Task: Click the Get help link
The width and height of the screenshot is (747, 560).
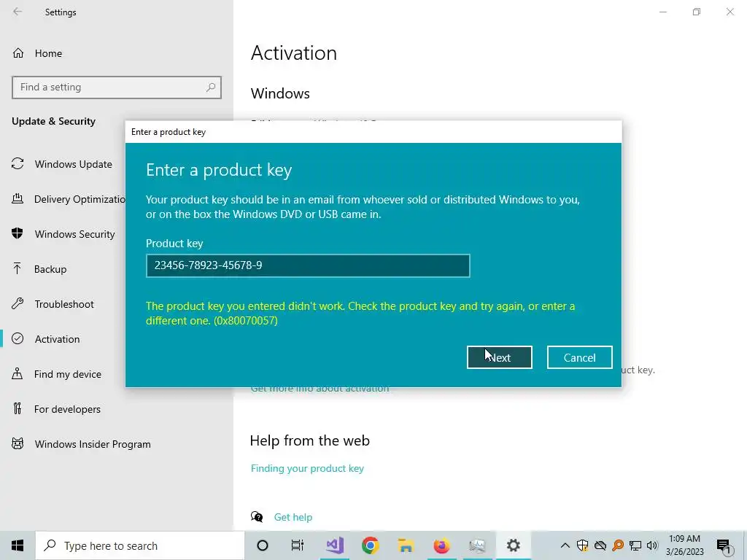Action: click(x=293, y=517)
